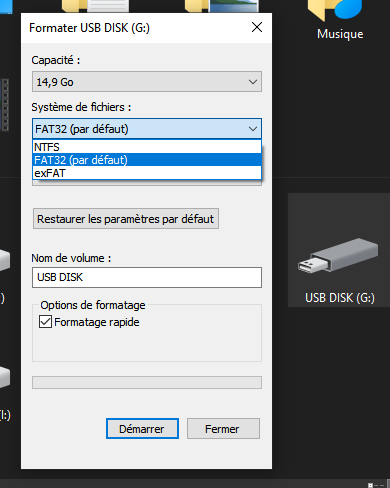Select the folder icon with document preview
Screen dimensions: 390x488
point(95,6)
